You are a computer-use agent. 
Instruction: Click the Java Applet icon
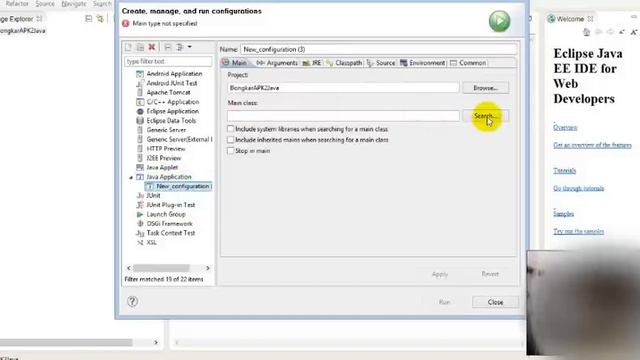(140, 168)
